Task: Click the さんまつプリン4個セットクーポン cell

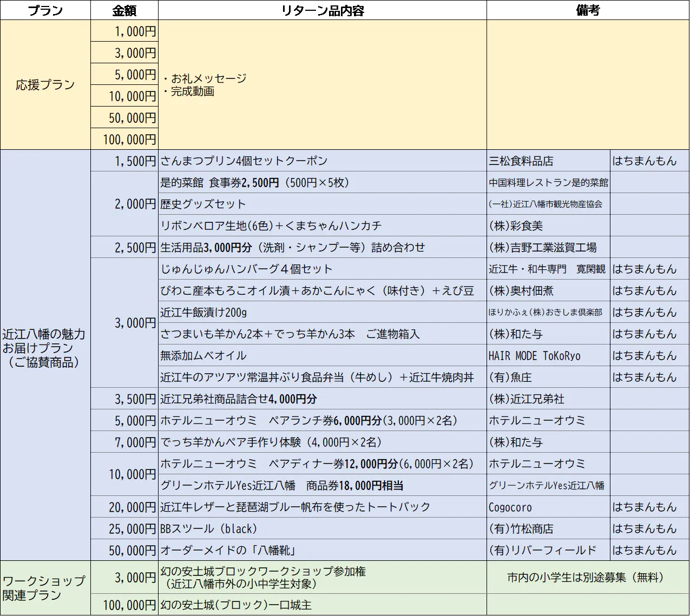Action: pos(323,161)
